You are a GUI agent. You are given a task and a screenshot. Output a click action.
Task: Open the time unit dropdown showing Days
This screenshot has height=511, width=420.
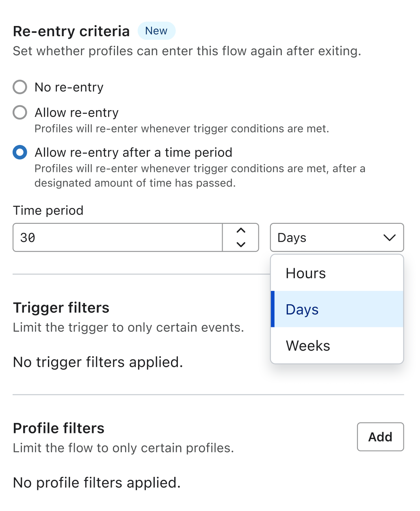pos(337,238)
